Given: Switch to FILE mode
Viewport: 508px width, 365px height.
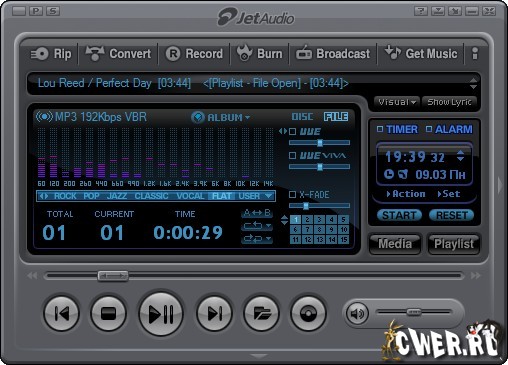Looking at the screenshot, I should [x=336, y=117].
